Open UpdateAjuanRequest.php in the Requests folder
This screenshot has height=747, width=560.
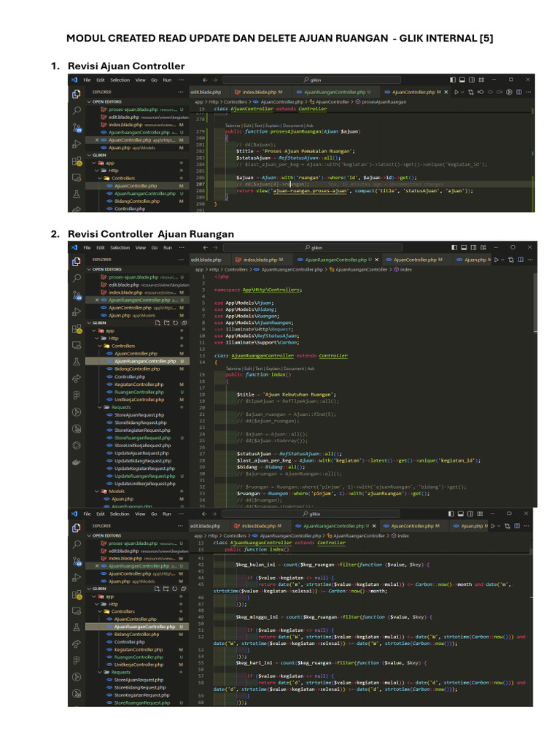point(141,453)
